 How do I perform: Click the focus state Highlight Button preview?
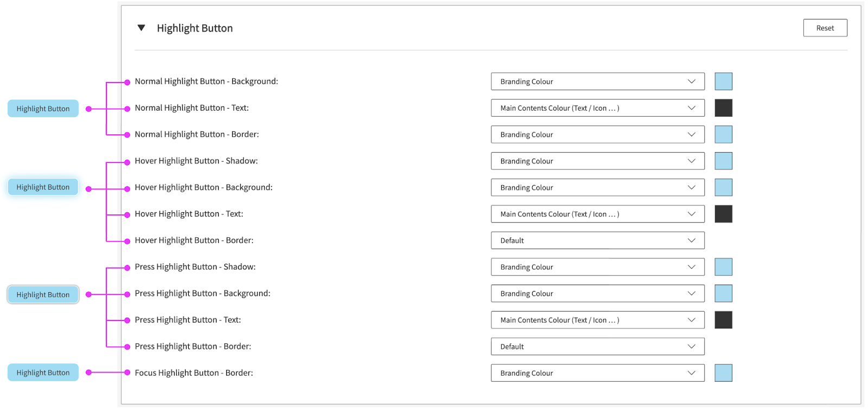coord(43,372)
